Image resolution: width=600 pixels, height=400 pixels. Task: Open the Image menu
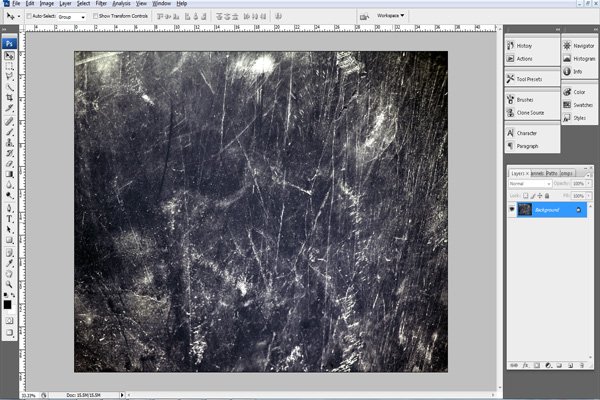[x=47, y=3]
